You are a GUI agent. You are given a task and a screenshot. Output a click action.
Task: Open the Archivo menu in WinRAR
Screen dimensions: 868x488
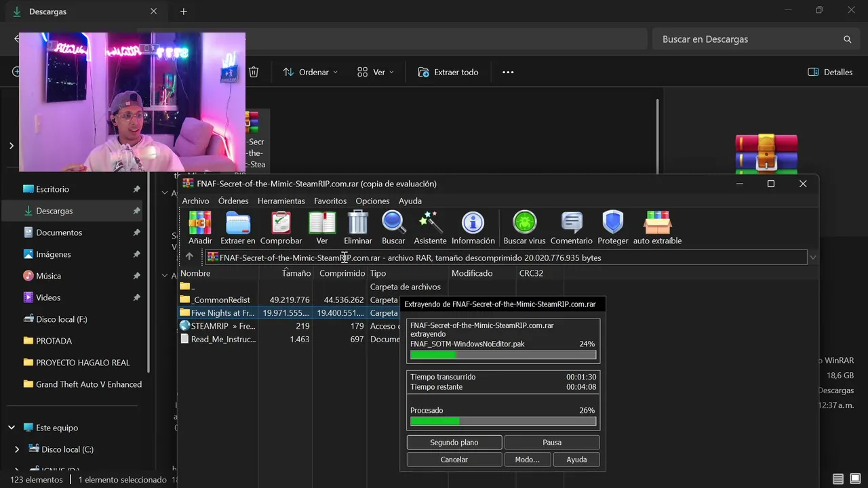195,201
